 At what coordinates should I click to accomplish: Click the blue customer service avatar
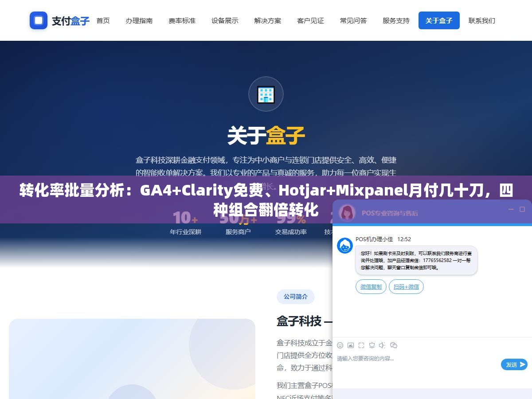click(345, 246)
